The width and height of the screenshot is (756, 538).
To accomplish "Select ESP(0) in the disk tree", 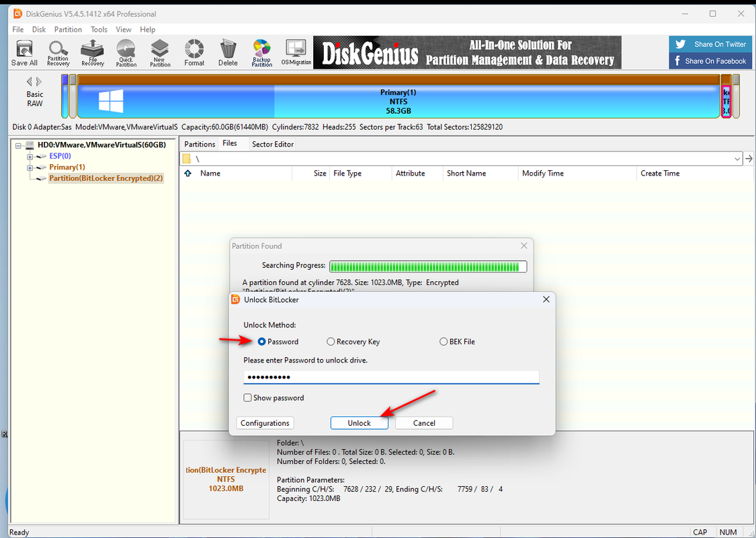I will tap(60, 156).
